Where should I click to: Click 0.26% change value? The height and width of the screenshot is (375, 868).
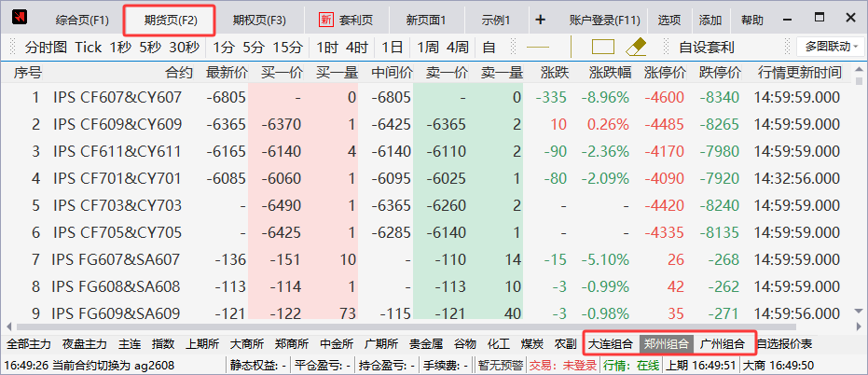click(x=607, y=125)
